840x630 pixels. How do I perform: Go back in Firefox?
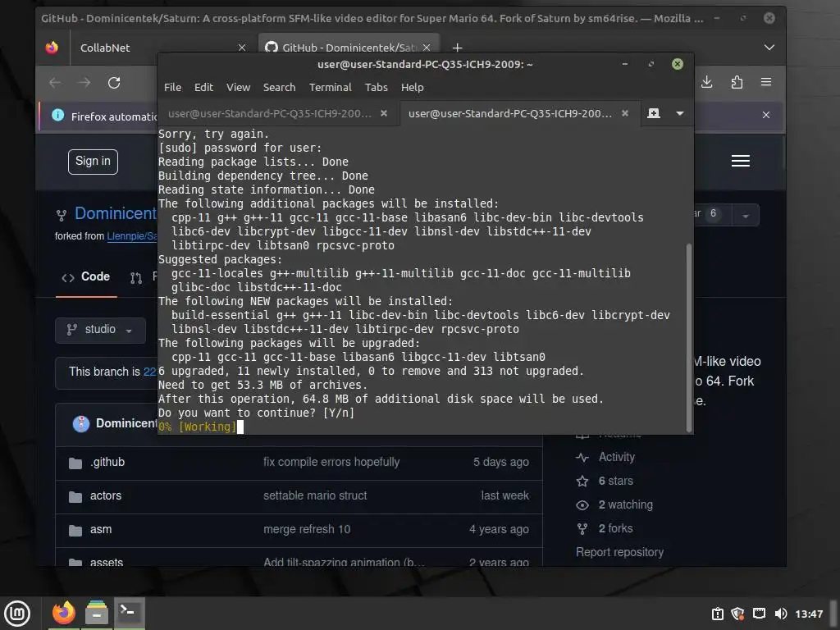click(55, 83)
